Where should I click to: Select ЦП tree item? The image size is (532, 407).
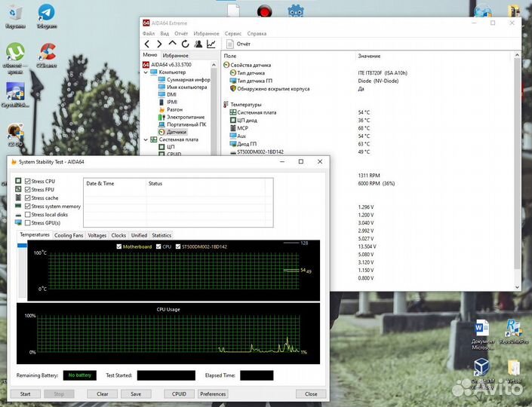click(167, 147)
